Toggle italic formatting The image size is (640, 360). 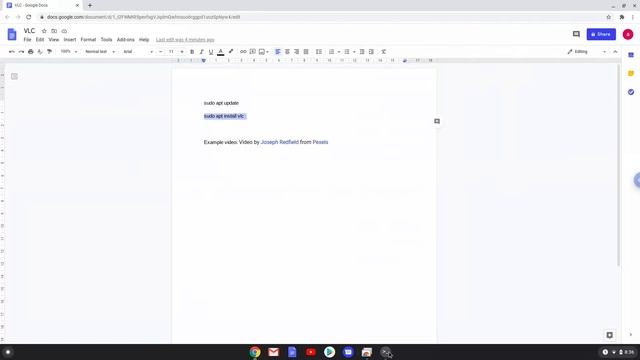tap(201, 52)
